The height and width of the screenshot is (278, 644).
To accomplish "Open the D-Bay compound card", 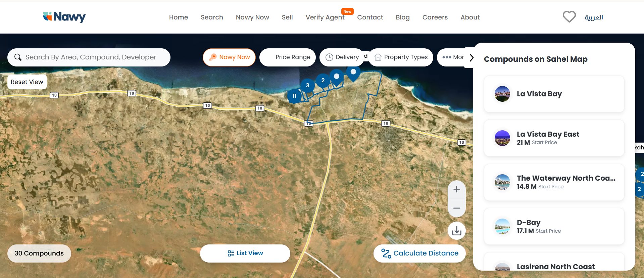I will (554, 226).
